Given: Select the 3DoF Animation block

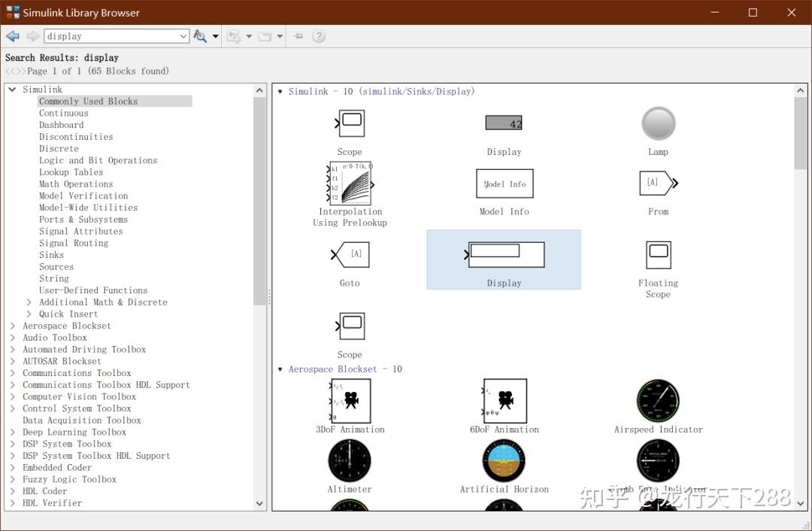Looking at the screenshot, I should point(350,401).
